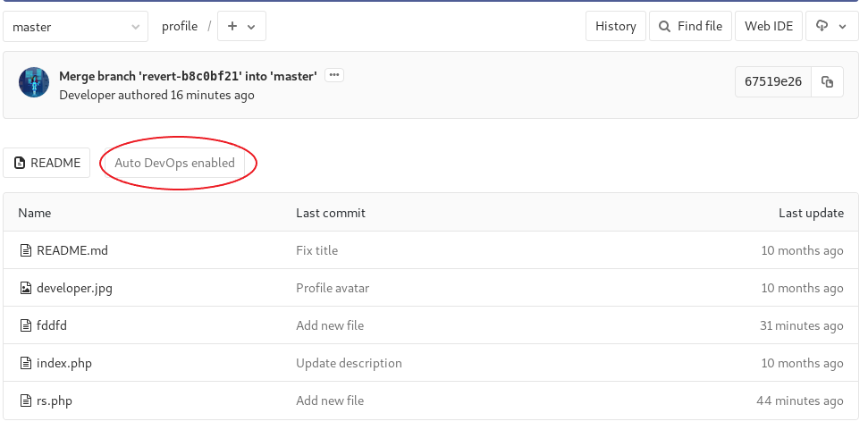Open index.php file
868x430 pixels.
click(x=63, y=363)
